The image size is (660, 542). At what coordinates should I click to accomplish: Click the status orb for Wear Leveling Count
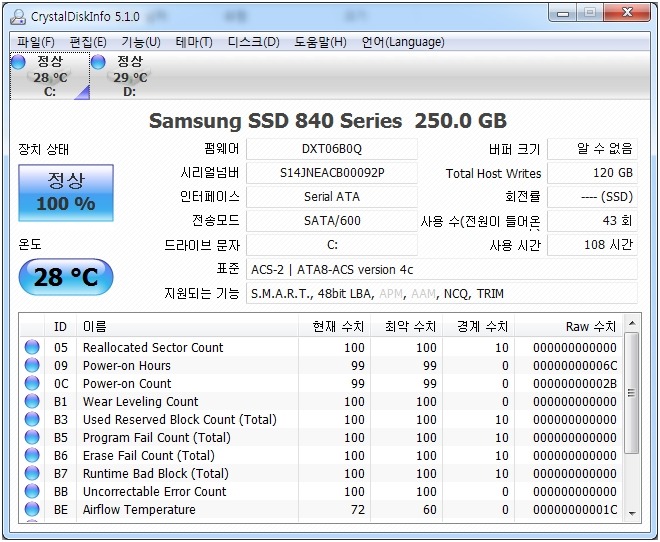click(x=32, y=401)
